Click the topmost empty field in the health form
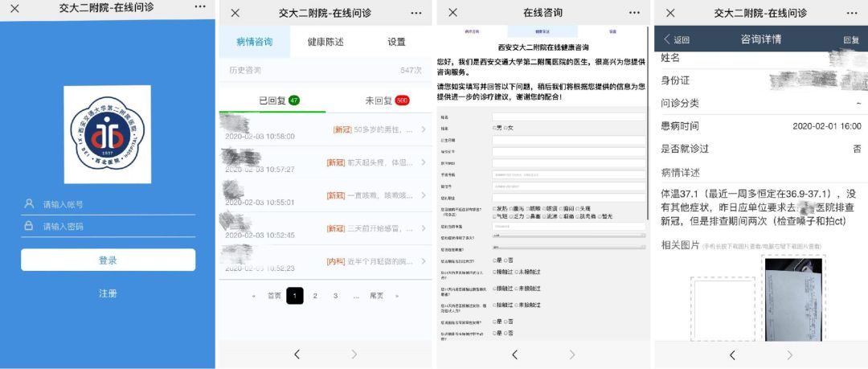Viewport: 868px width, 369px height. (x=568, y=117)
